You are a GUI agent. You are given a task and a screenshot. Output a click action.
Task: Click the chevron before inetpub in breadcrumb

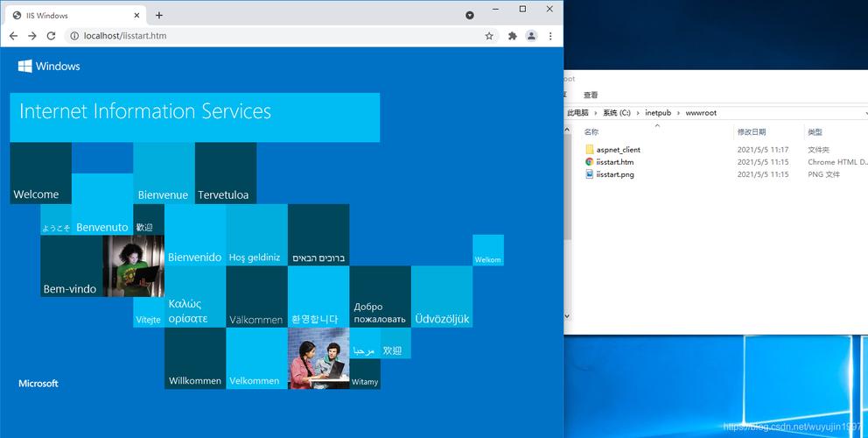[x=638, y=113]
